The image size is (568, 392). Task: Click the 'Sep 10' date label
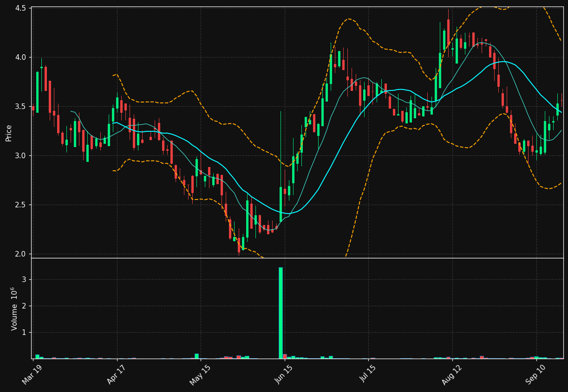pyautogui.click(x=535, y=374)
